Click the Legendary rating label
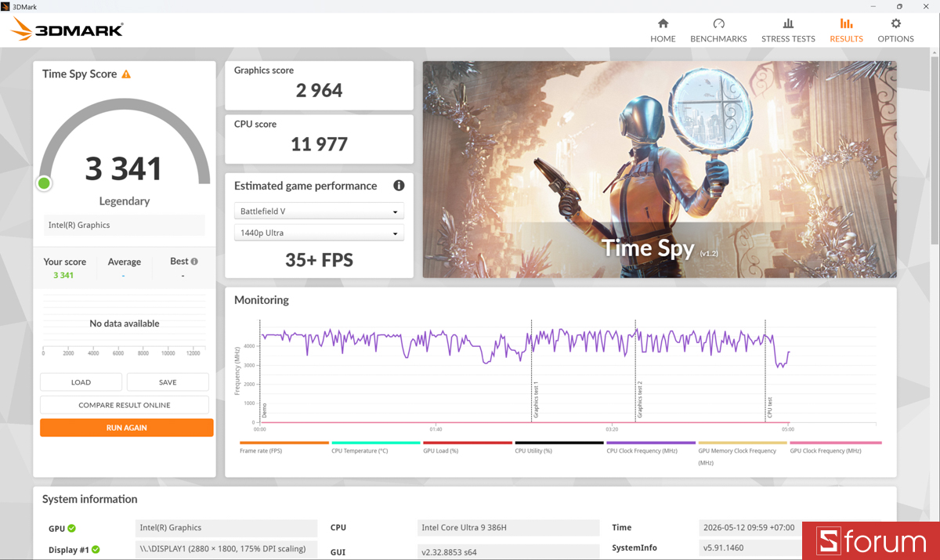 (124, 201)
